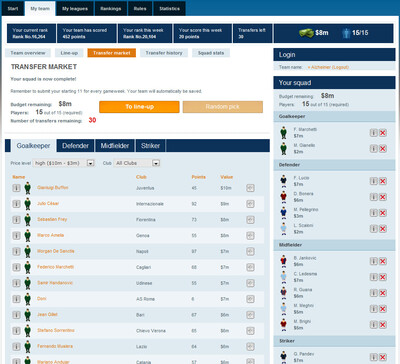View info for G. Pandev striker
This screenshot has height=364, width=400.
click(374, 357)
